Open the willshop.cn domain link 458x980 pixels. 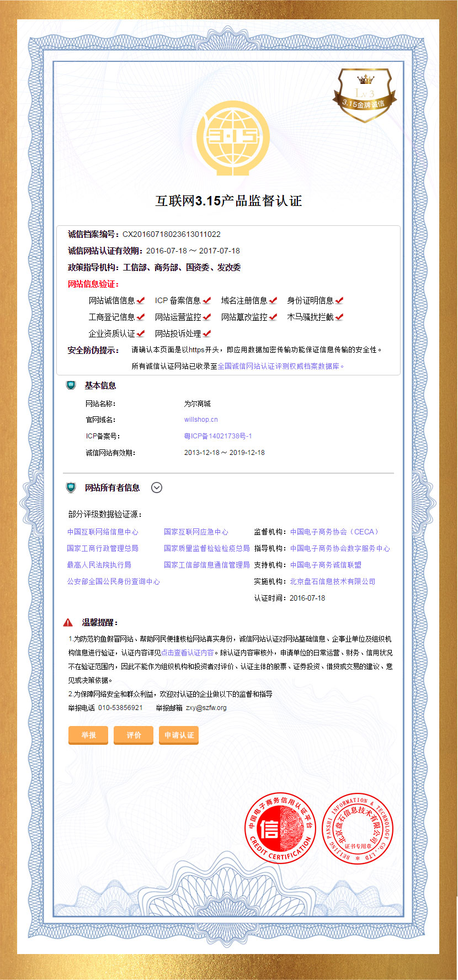(201, 420)
